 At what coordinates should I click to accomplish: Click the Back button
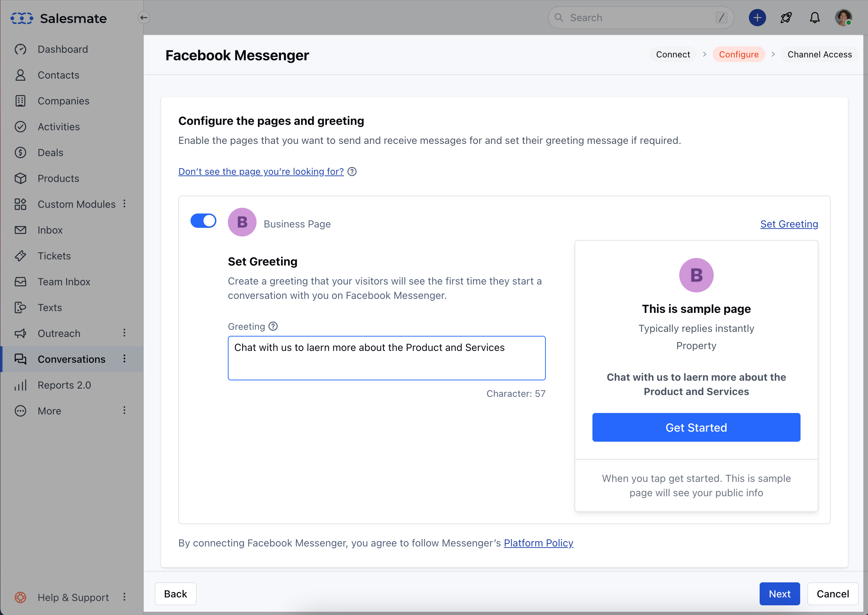click(x=175, y=594)
